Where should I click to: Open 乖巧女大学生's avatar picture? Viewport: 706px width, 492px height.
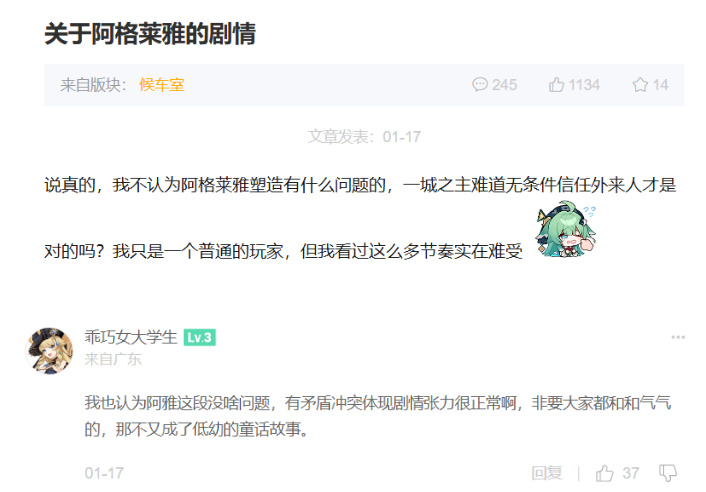click(50, 351)
